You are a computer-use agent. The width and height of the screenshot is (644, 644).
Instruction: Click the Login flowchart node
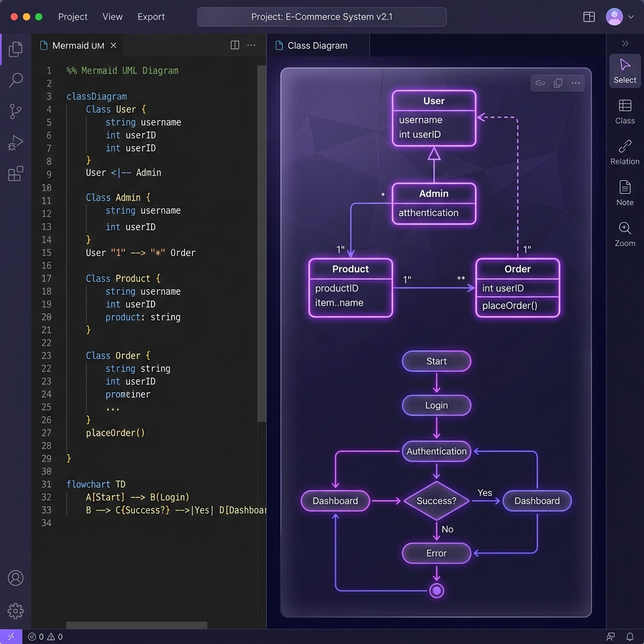[x=436, y=406]
